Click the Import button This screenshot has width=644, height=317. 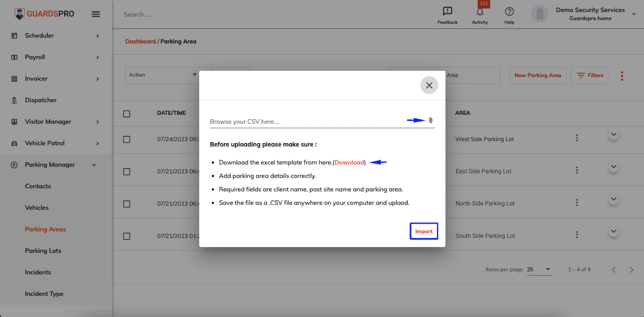[x=424, y=231]
